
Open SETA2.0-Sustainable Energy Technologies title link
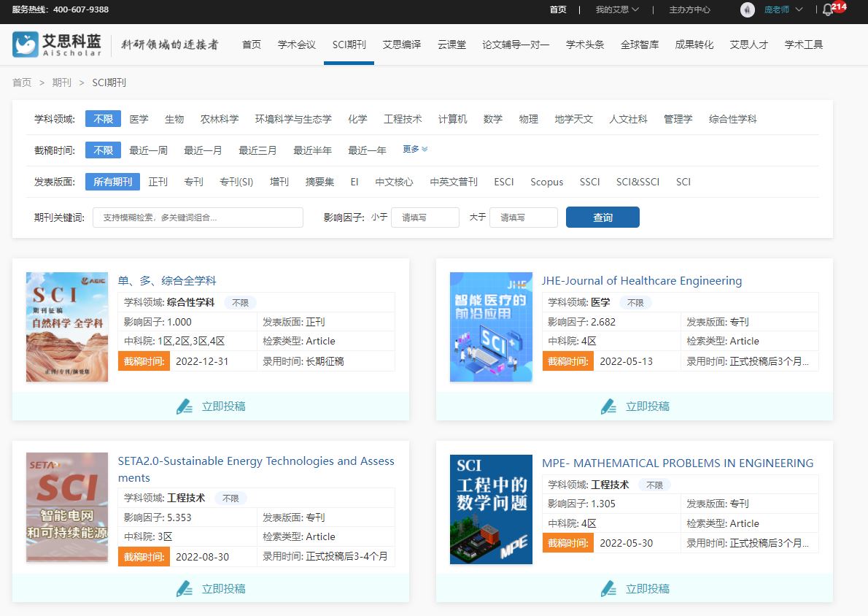(256, 469)
